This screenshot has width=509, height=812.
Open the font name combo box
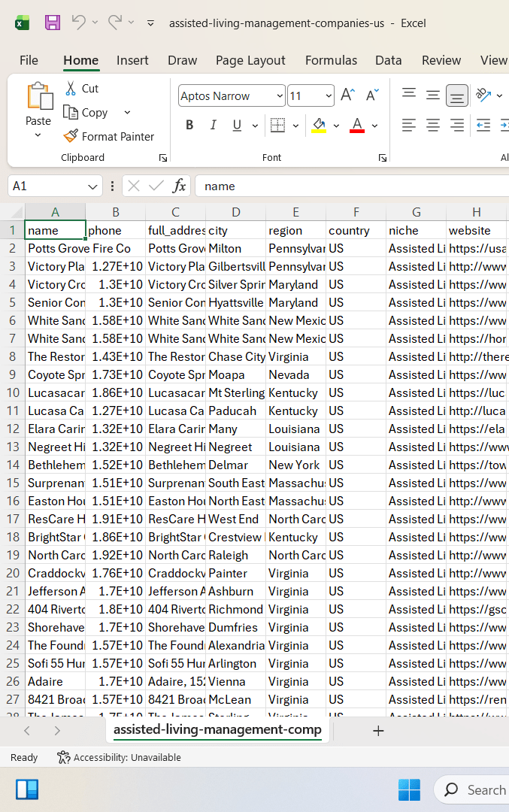[232, 95]
